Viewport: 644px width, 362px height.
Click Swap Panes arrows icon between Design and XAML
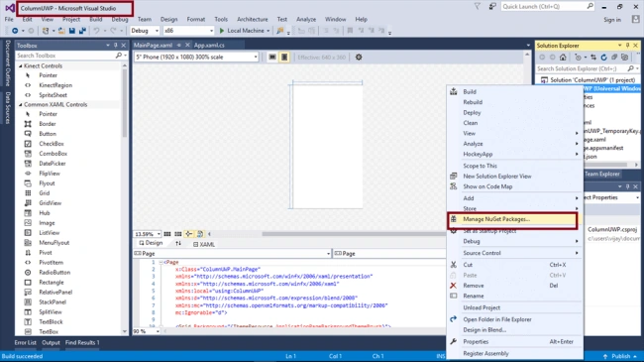178,244
